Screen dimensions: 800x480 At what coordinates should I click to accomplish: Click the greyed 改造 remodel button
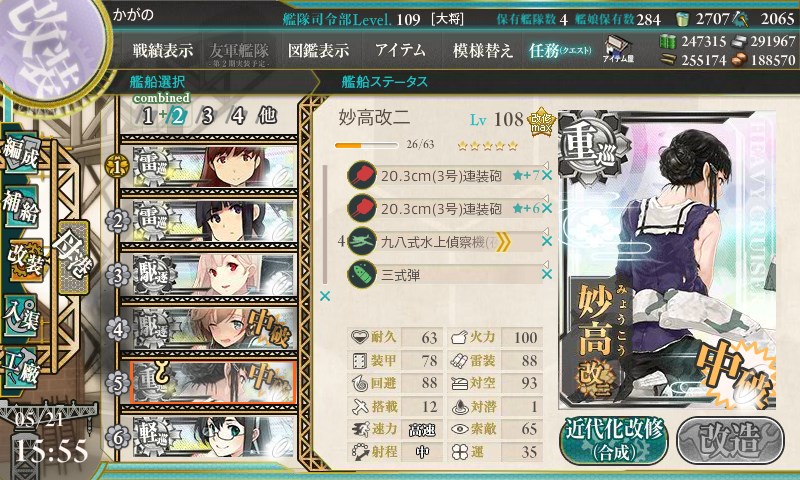pos(730,440)
